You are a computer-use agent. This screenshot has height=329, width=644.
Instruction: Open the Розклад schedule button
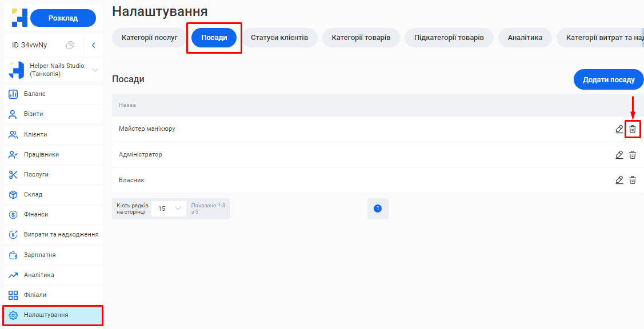coord(63,18)
